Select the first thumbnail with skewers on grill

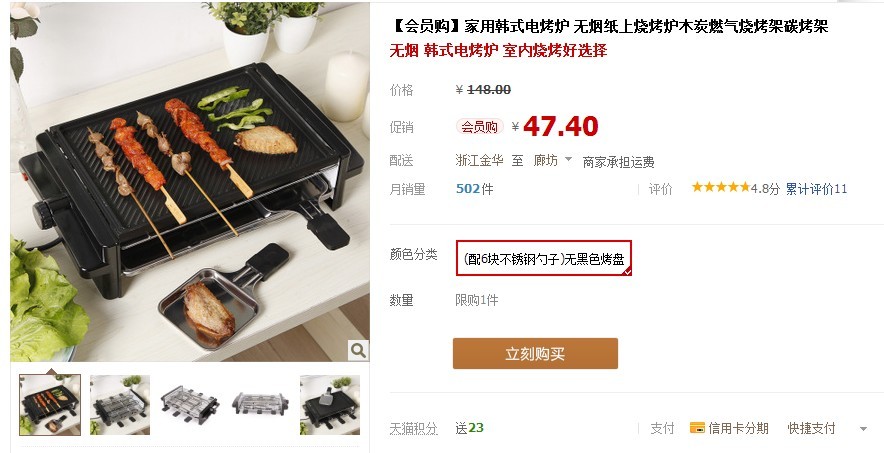[x=50, y=405]
